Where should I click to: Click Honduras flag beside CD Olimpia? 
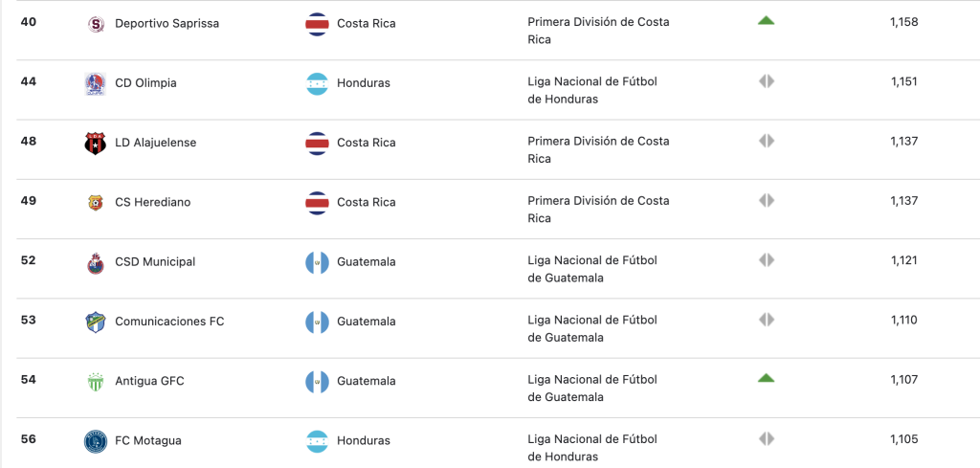pyautogui.click(x=317, y=83)
